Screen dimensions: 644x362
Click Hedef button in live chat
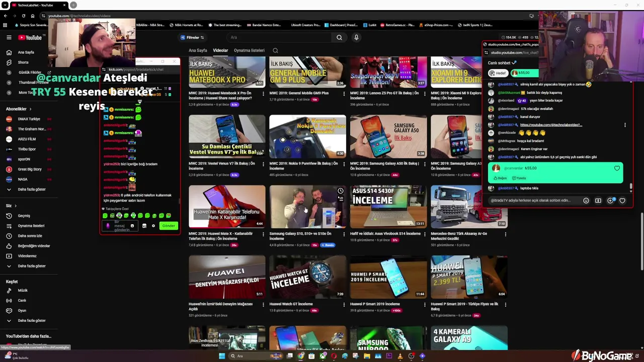click(498, 73)
